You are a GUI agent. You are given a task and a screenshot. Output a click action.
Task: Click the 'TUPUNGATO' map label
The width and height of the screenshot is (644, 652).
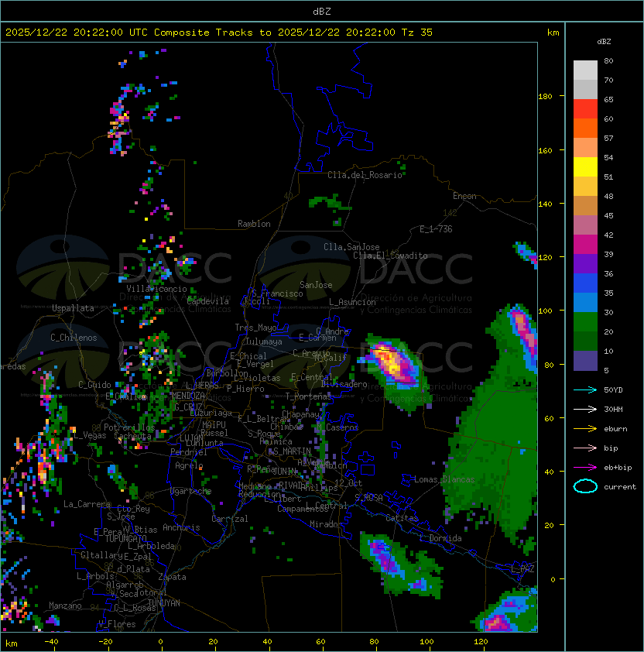(x=125, y=538)
